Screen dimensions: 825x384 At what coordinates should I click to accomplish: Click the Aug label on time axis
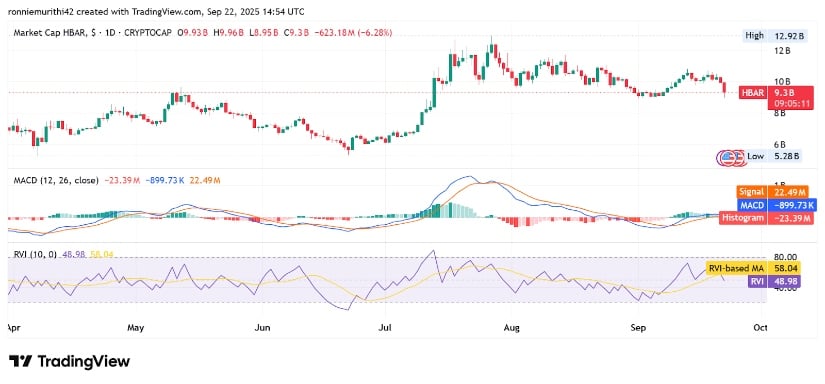511,328
